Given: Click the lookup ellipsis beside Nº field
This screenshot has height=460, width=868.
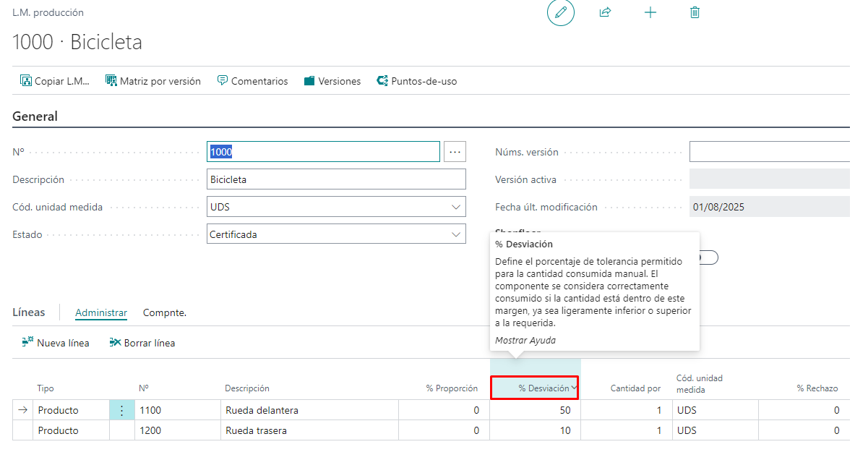Looking at the screenshot, I should 455,152.
